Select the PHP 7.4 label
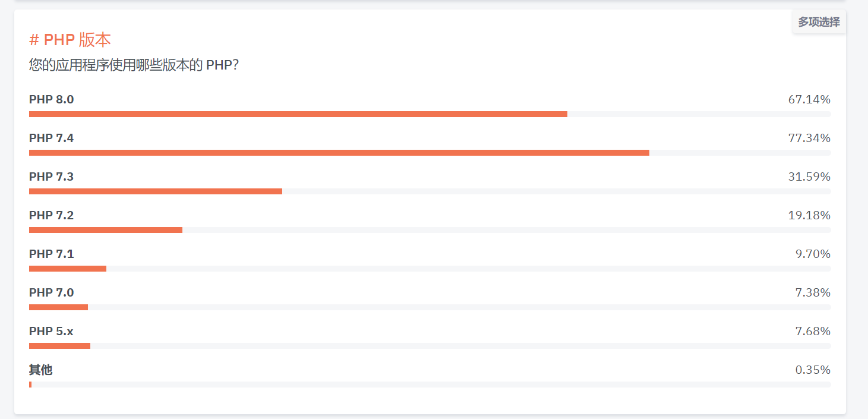Viewport: 868px width, 419px height. click(x=52, y=138)
